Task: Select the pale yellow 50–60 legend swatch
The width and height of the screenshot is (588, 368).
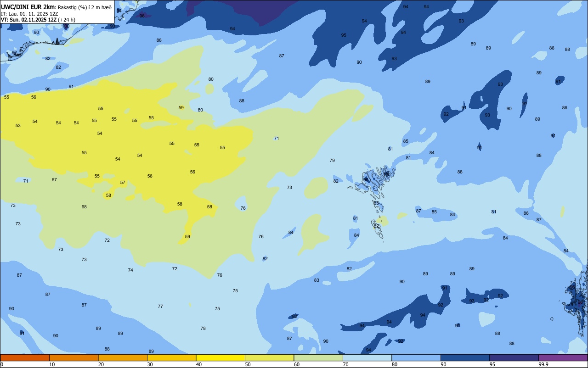Action: (x=269, y=357)
